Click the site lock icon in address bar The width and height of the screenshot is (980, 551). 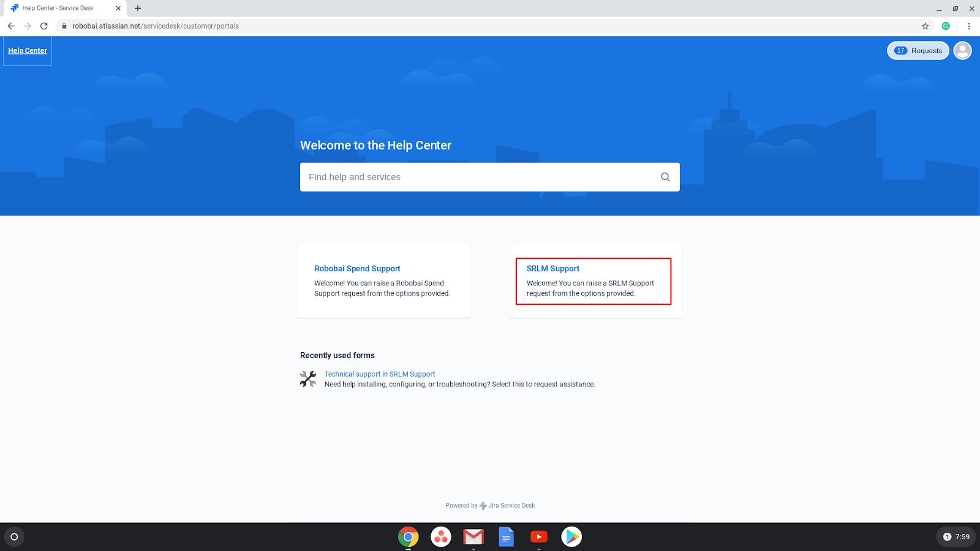tap(64, 26)
